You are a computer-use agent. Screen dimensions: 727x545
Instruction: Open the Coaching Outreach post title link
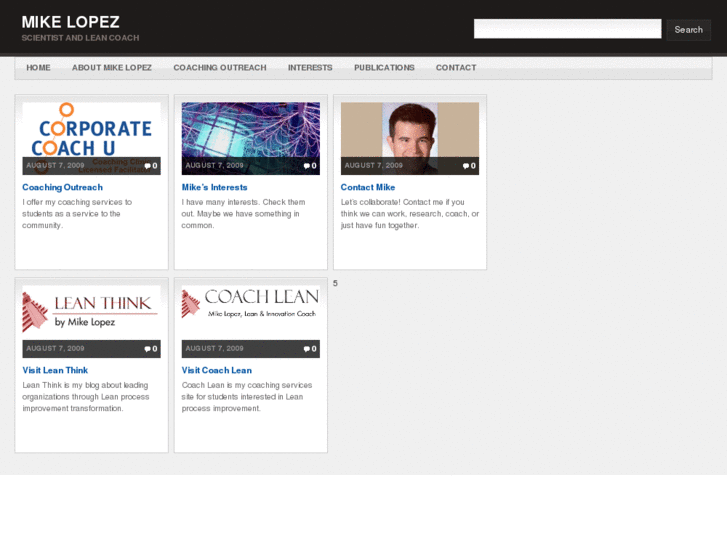(x=63, y=187)
